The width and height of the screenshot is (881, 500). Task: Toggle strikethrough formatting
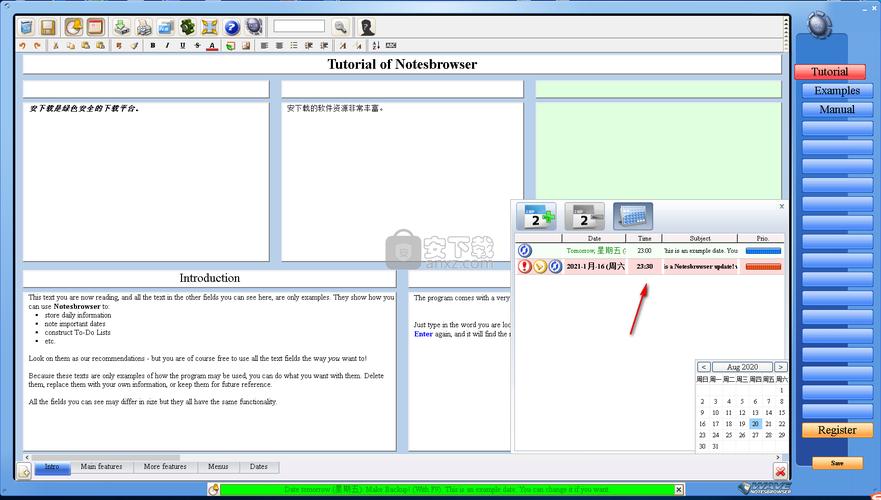(197, 46)
